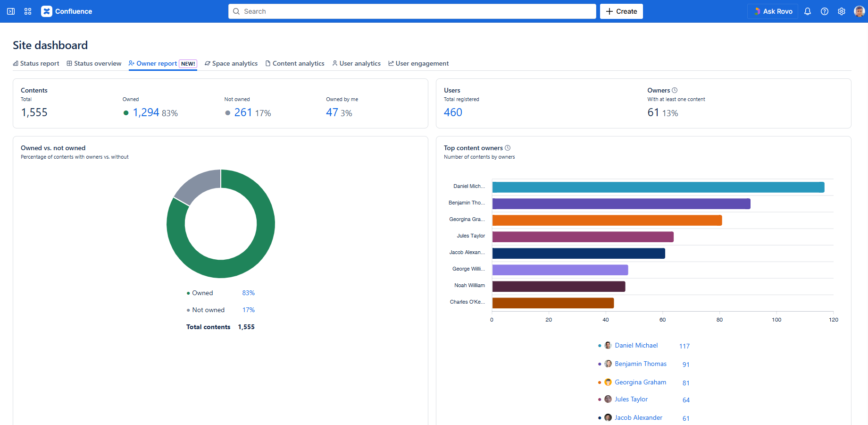Focus the Search input field
This screenshot has height=425, width=868.
pos(412,11)
